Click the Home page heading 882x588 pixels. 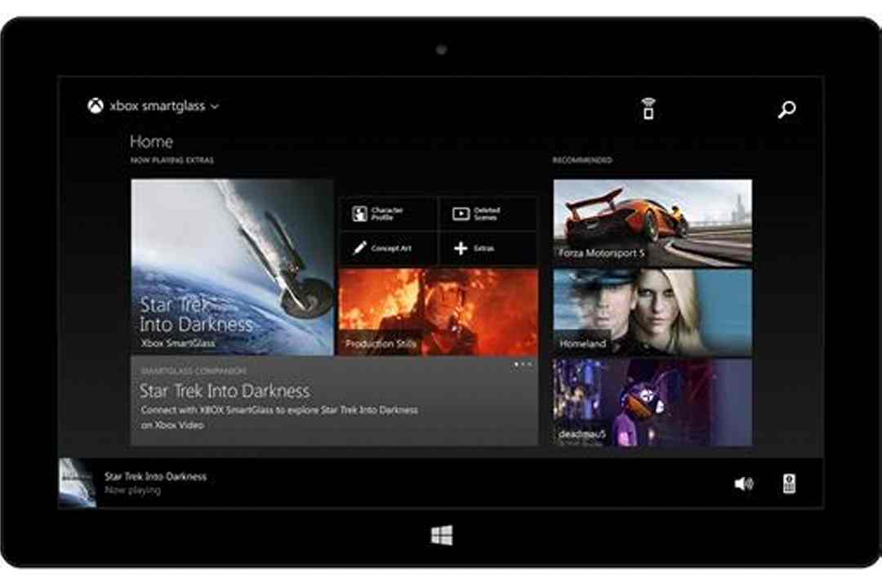click(151, 141)
